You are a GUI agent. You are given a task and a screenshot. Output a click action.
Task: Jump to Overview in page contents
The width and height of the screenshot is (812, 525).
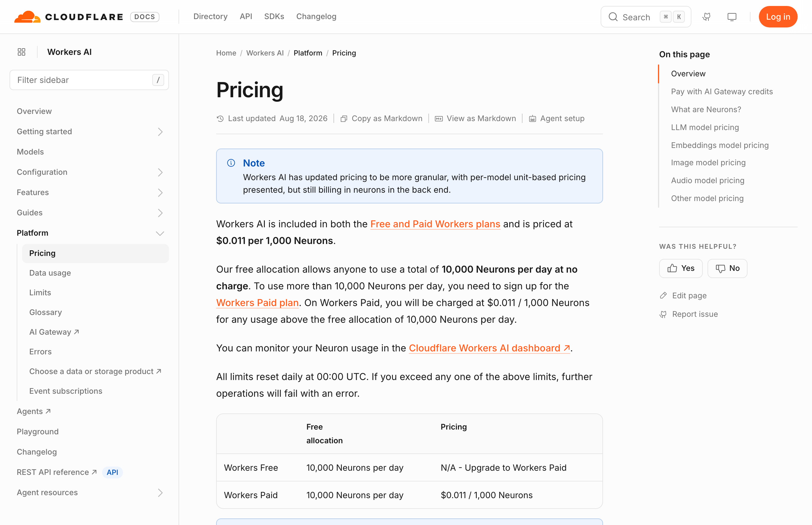(688, 74)
